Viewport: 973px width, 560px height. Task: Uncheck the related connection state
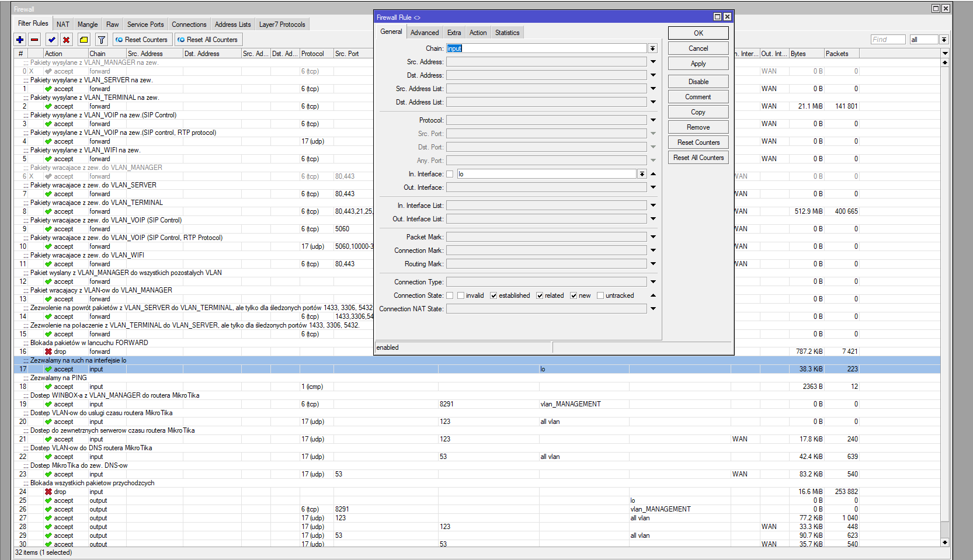pyautogui.click(x=540, y=295)
